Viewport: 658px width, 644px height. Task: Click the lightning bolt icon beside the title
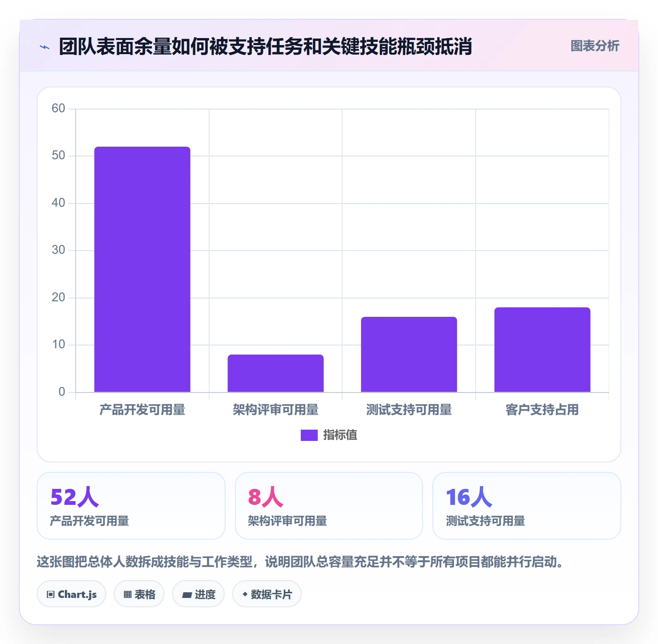point(45,47)
